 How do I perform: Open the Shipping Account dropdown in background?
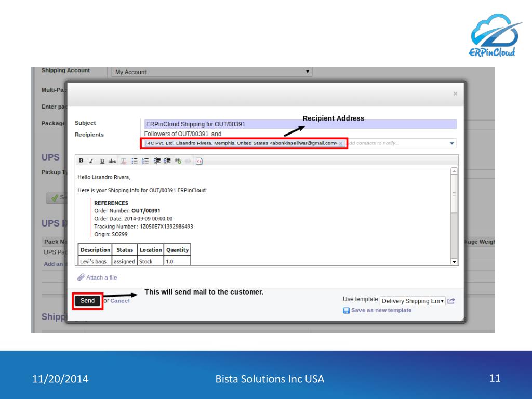click(212, 72)
